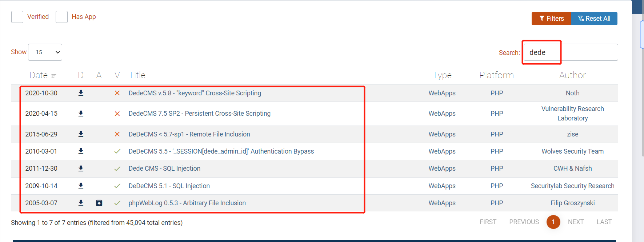The image size is (644, 242).
Task: Open DeDeCMS < 5.7-sp1 Remote File Inclusion entry
Action: (189, 134)
